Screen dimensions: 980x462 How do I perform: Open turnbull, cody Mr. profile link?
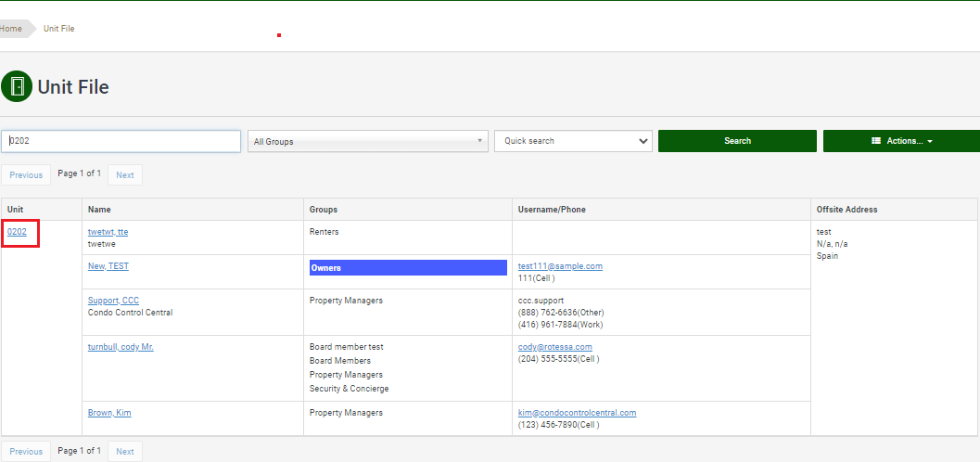point(121,347)
